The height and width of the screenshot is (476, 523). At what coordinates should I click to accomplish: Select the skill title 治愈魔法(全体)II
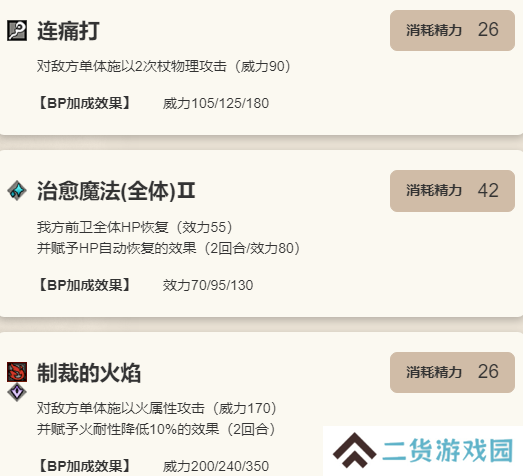(116, 191)
